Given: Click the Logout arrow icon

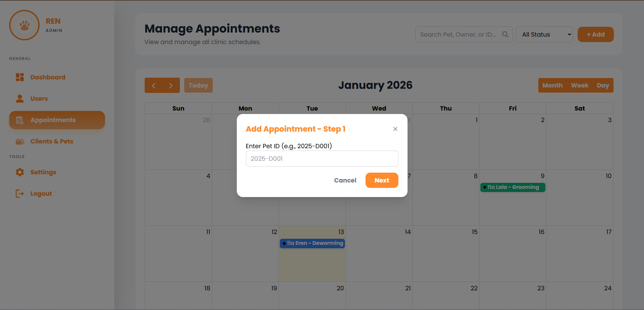Looking at the screenshot, I should pos(20,194).
